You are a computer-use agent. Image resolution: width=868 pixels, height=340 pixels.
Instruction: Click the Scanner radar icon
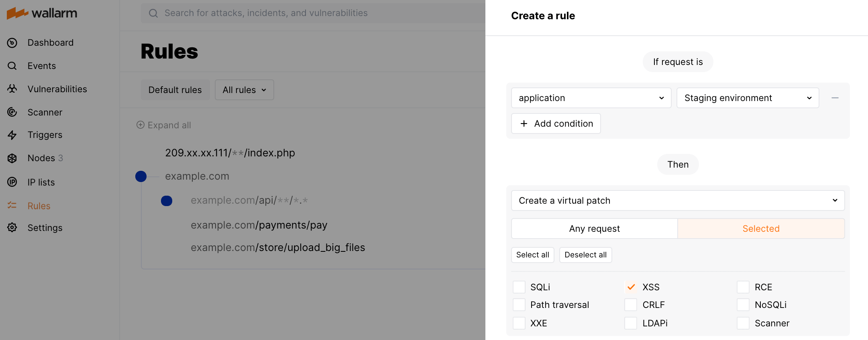(x=12, y=112)
